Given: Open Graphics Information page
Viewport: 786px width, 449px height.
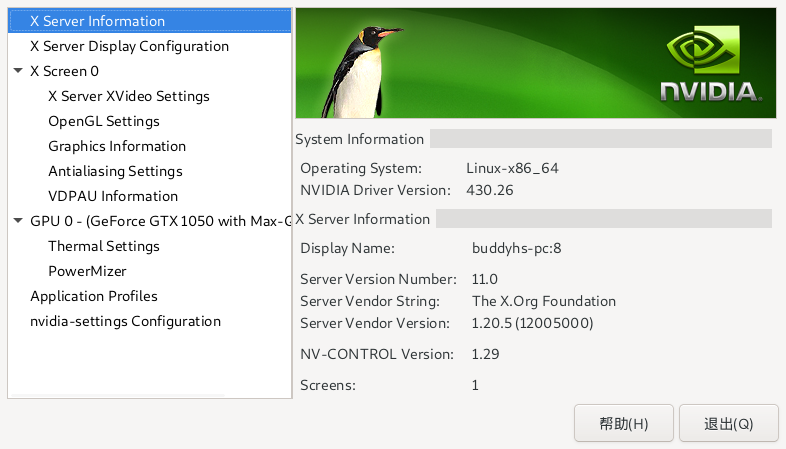Looking at the screenshot, I should click(117, 146).
